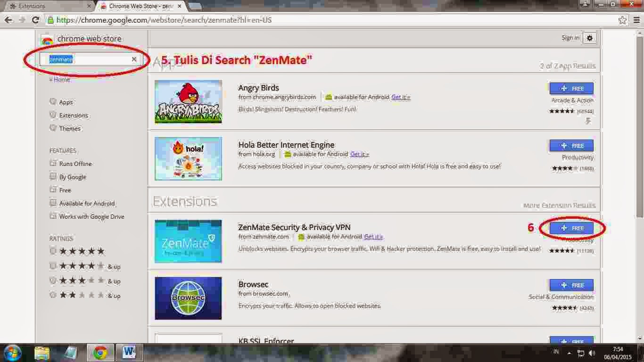Click the Chrome taskbar icon

coord(99,353)
